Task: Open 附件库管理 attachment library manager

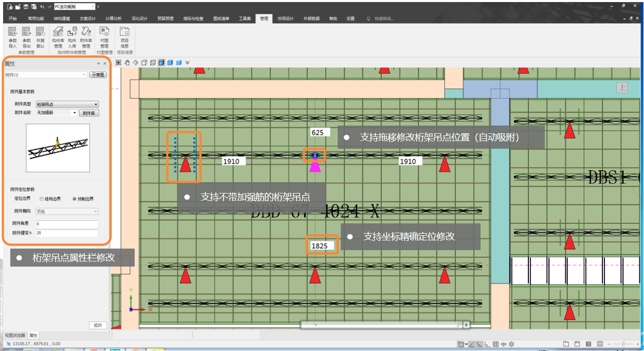Action: point(86,37)
